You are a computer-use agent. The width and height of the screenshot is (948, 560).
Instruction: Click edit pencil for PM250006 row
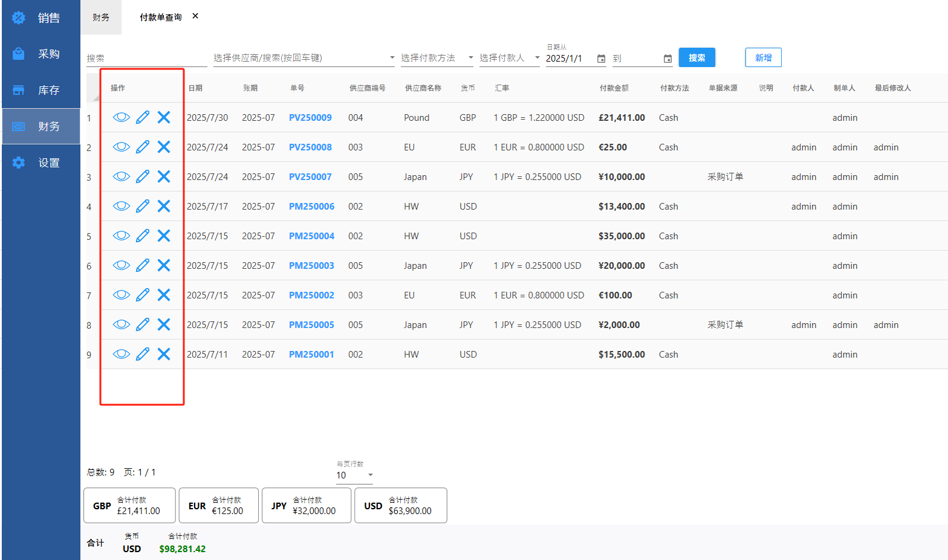coord(143,206)
